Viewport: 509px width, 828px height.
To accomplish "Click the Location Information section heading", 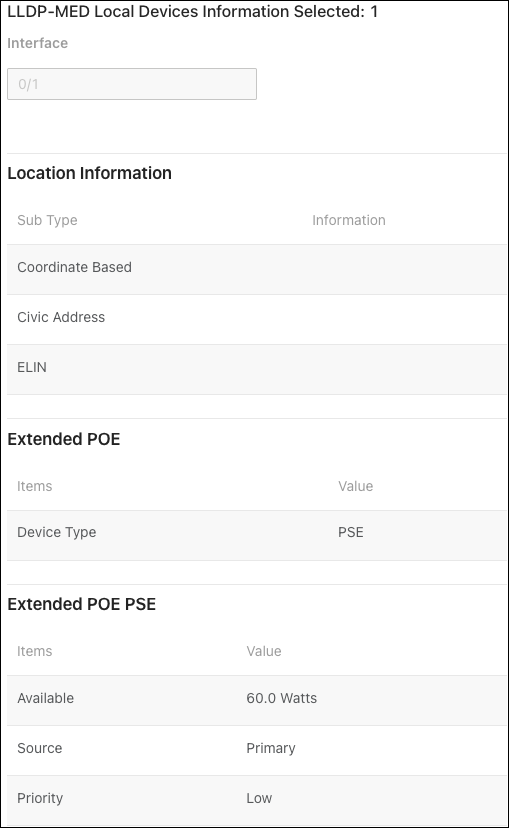I will tap(90, 173).
